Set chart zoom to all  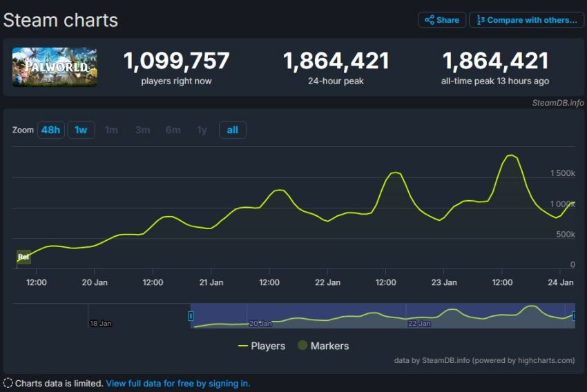click(x=233, y=130)
